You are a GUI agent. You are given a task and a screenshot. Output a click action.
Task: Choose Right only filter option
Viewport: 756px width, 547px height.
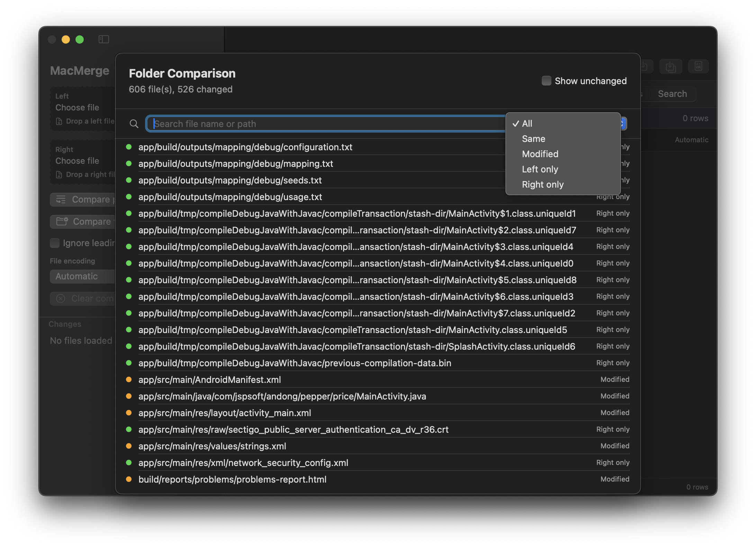[x=563, y=185]
